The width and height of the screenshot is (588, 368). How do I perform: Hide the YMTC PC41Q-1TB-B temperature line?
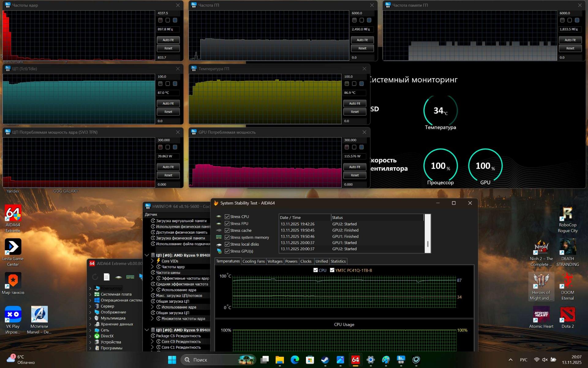[332, 270]
